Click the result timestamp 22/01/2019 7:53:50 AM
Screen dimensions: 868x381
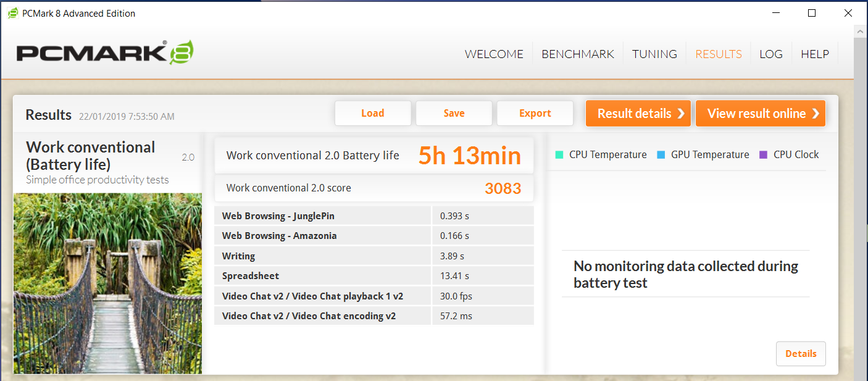127,116
